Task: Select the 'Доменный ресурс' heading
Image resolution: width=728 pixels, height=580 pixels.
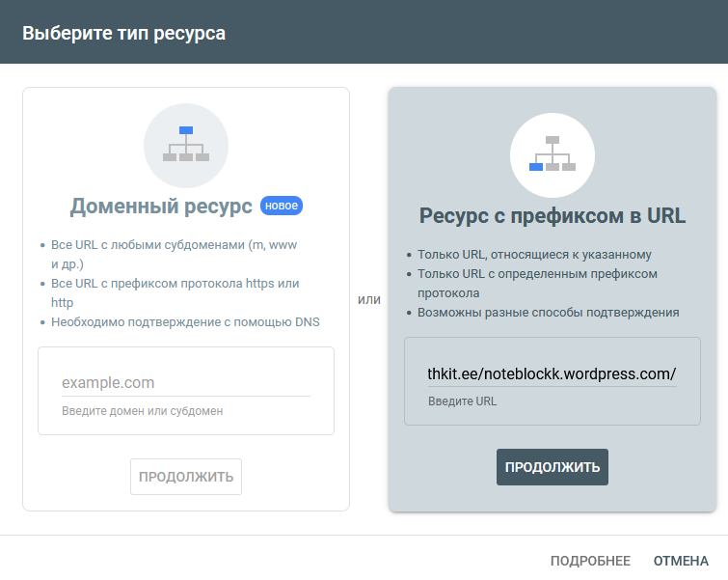Action: 161,206
